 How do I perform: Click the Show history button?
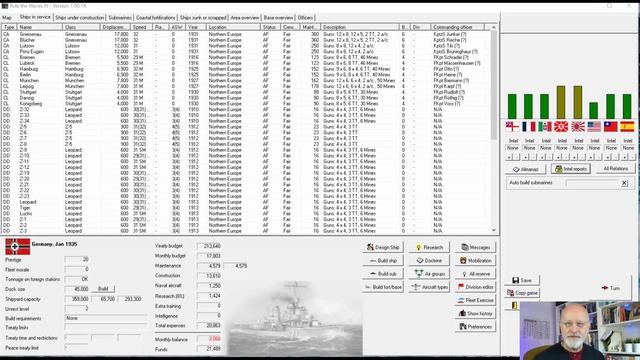click(x=476, y=313)
